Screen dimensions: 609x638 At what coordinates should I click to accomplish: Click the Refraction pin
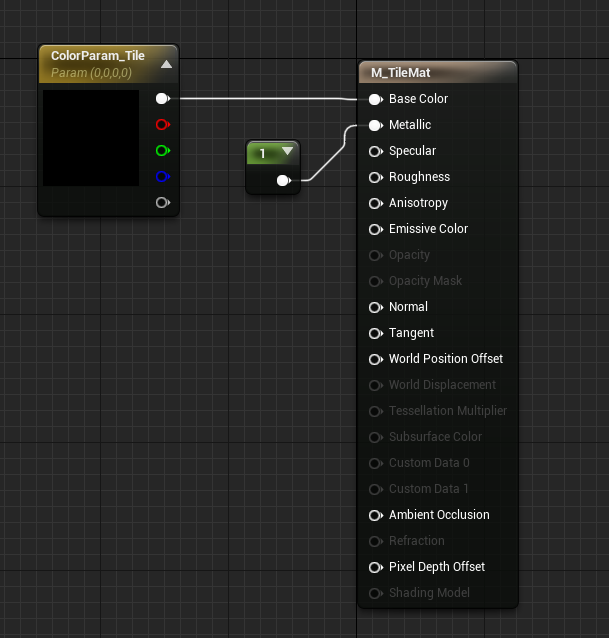[375, 542]
